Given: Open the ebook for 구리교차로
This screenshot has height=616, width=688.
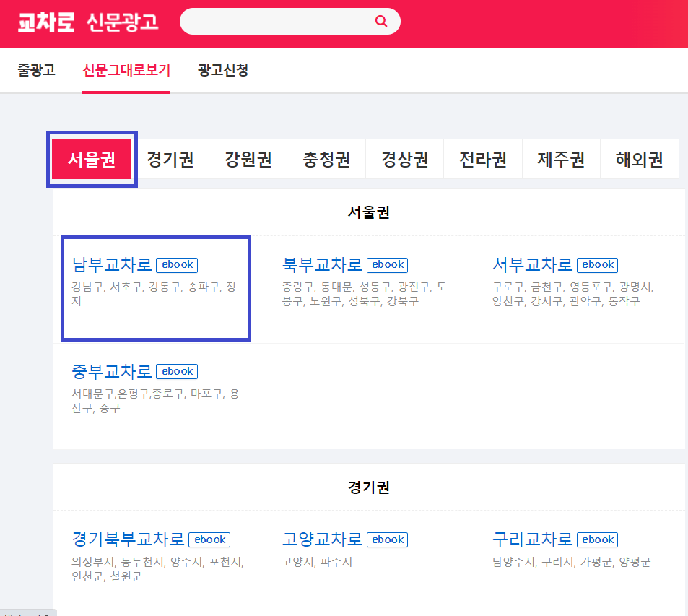Looking at the screenshot, I should coord(597,539).
